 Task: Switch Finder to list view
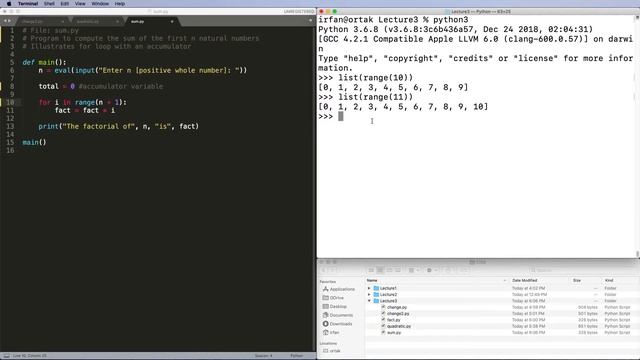[380, 270]
